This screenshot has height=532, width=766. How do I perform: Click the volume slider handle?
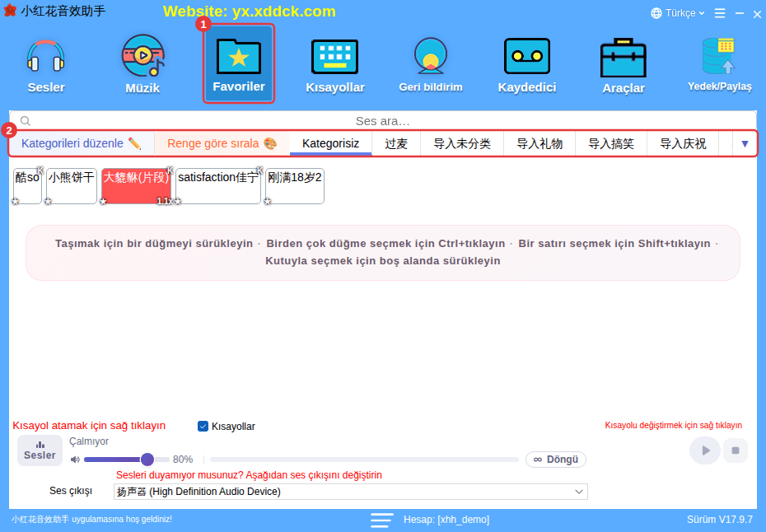[x=147, y=460]
